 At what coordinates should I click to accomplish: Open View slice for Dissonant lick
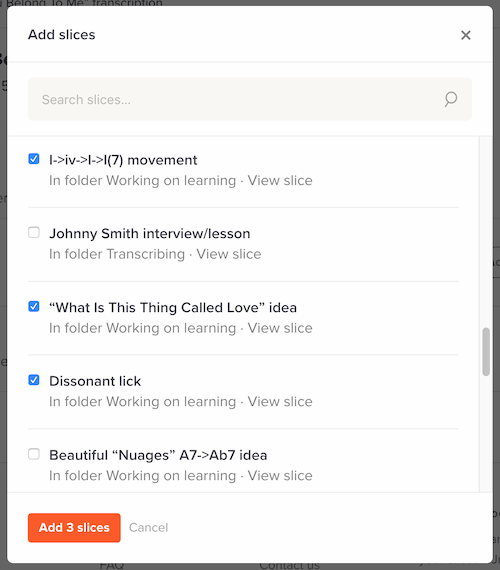pos(280,401)
